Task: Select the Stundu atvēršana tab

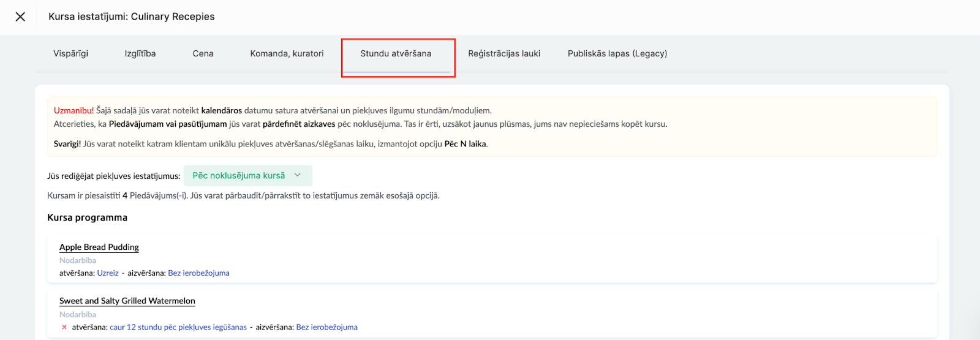Action: (x=396, y=54)
